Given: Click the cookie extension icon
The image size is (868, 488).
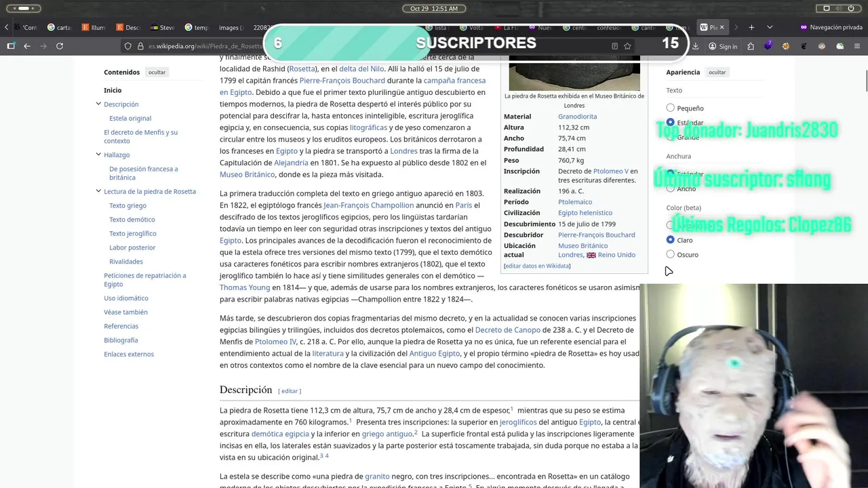Looking at the screenshot, I should (x=786, y=46).
